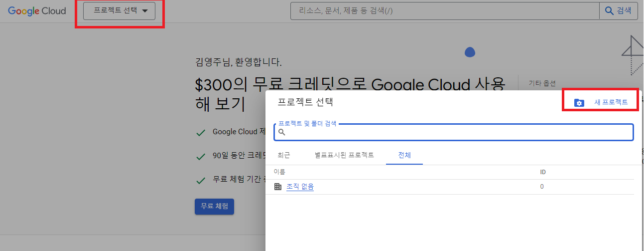Open the 프로젝트 선택 dropdown in header
This screenshot has width=644, height=251.
(x=119, y=11)
